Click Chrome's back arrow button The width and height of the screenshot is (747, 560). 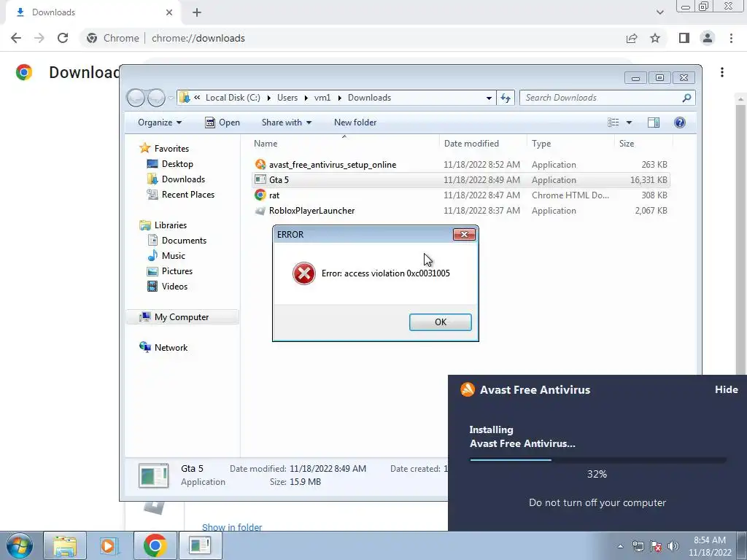coord(16,38)
